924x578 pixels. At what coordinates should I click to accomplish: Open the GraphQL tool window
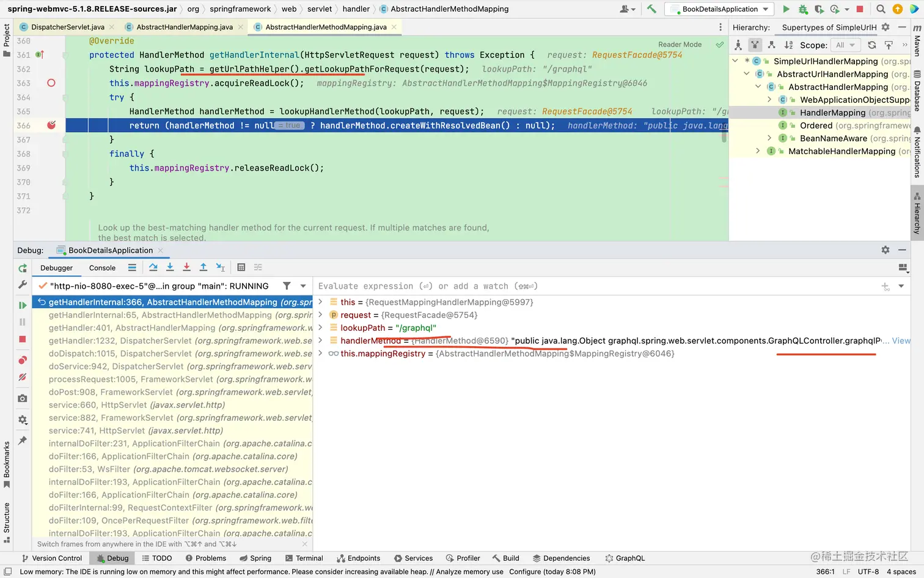pos(625,558)
